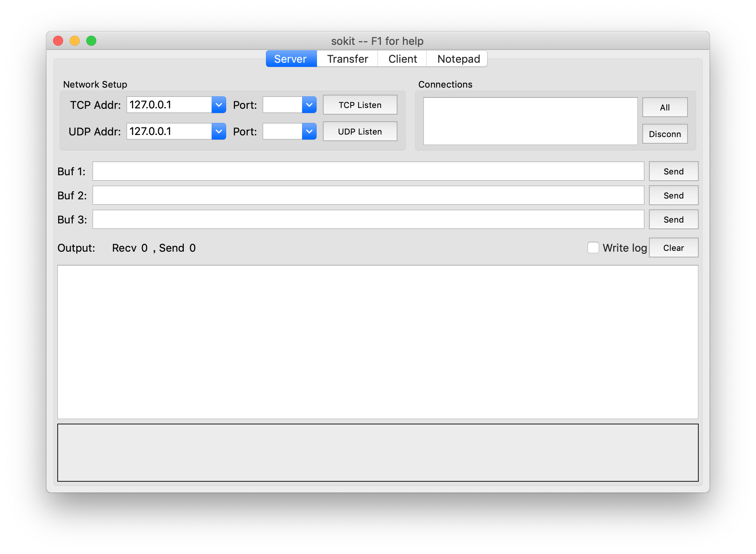
Task: Focus the Buf 2 input field
Action: click(368, 196)
